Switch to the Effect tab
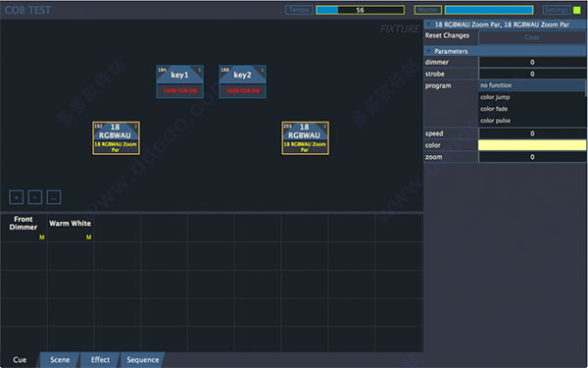The image size is (588, 368). click(x=101, y=360)
